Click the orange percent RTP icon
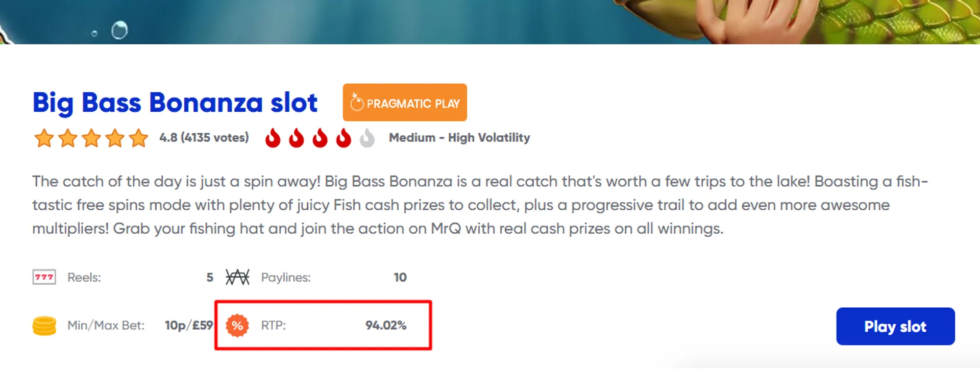This screenshot has height=370, width=980. click(237, 326)
